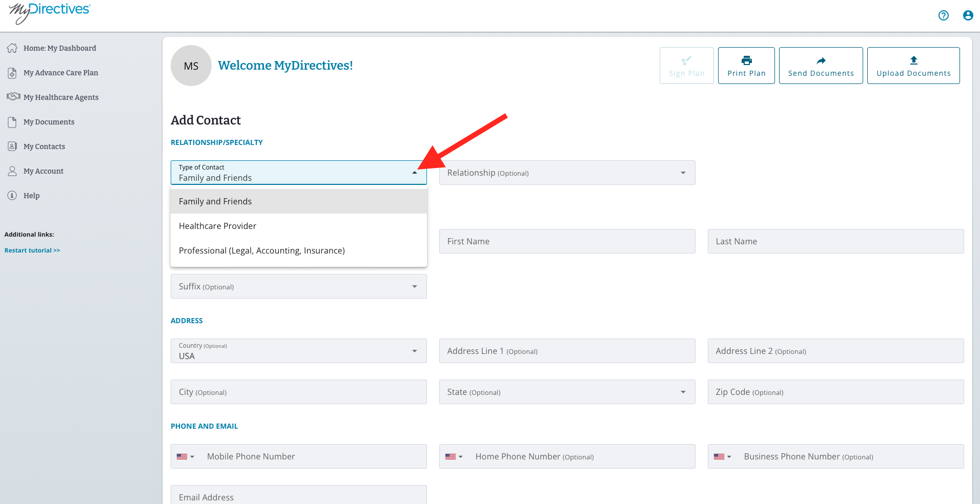The width and height of the screenshot is (980, 504).
Task: Open My Advance Care Plan page
Action: pos(61,73)
